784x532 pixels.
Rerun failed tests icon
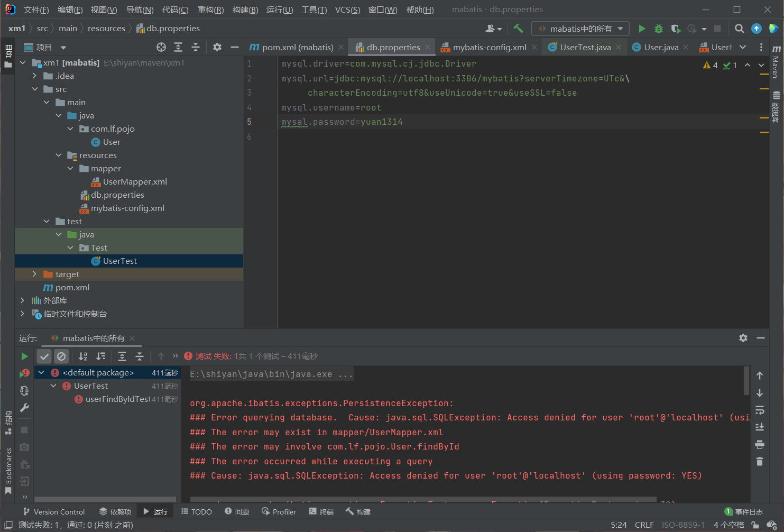[24, 373]
